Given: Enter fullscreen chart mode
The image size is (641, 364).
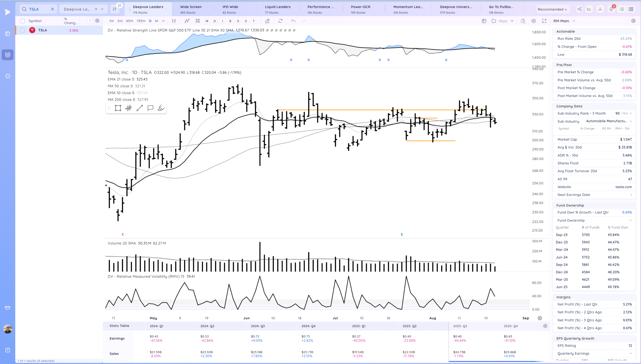Looking at the screenshot, I should pyautogui.click(x=544, y=21).
